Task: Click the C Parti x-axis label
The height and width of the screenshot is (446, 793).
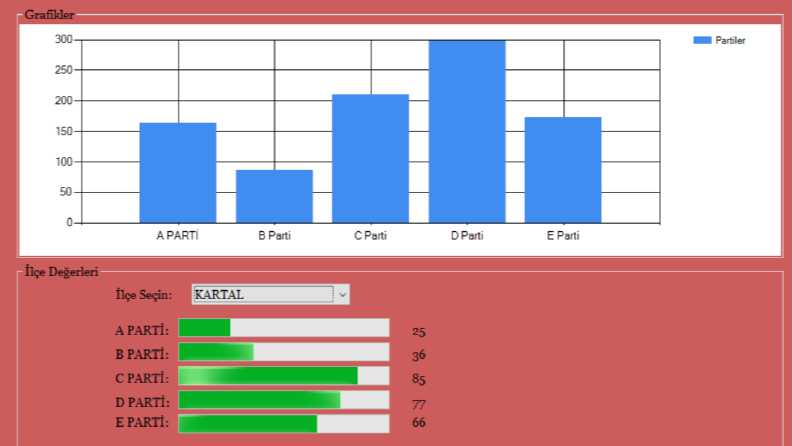Action: (x=371, y=236)
